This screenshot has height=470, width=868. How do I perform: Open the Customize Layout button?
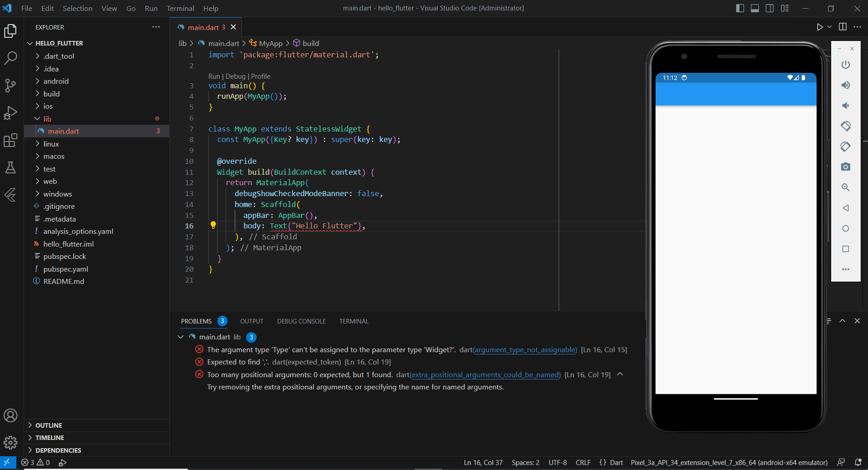[785, 8]
